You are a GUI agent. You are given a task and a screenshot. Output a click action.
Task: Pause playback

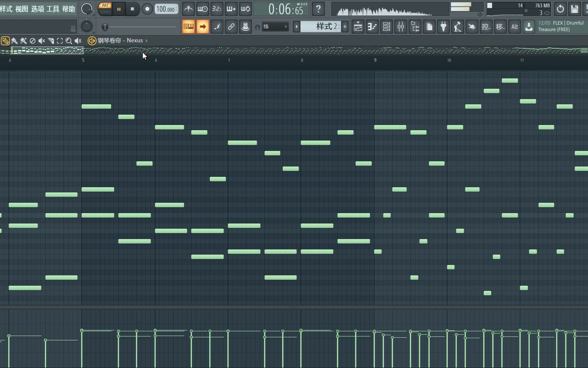[x=119, y=9]
